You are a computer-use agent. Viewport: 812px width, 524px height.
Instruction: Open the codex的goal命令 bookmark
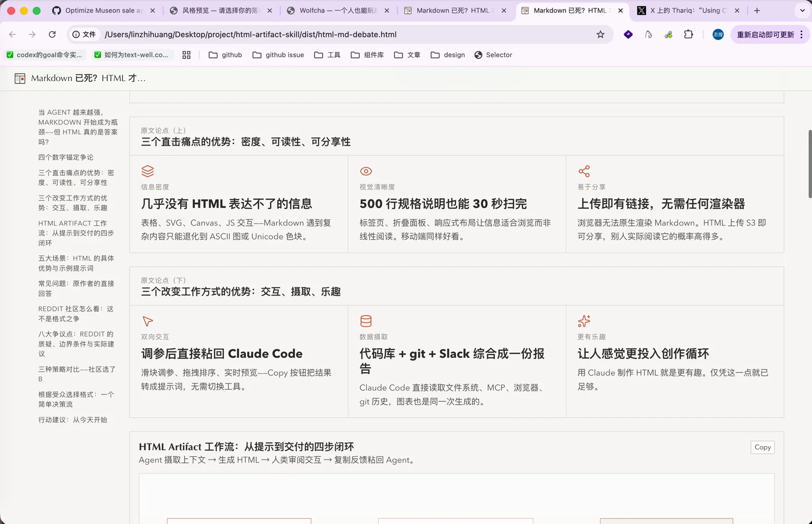44,55
